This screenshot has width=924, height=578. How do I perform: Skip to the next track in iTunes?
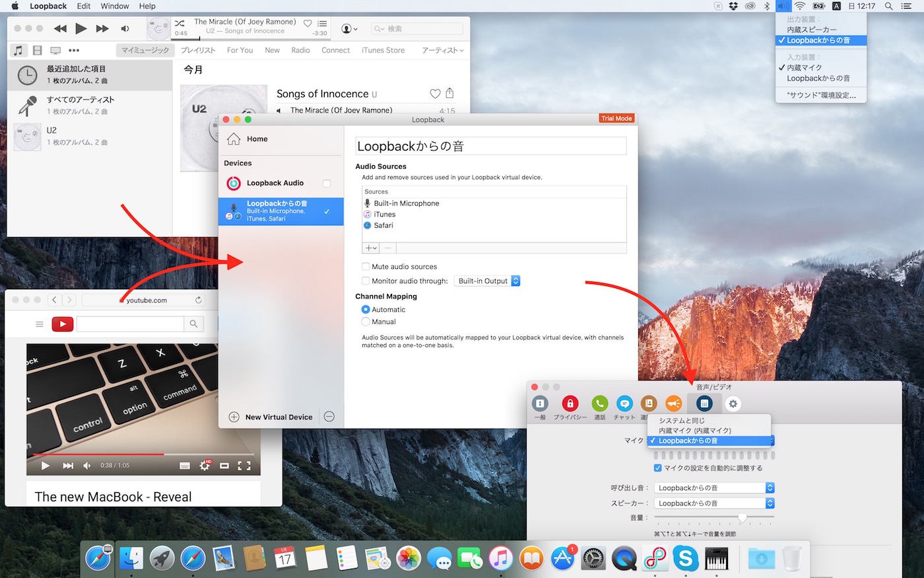102,28
